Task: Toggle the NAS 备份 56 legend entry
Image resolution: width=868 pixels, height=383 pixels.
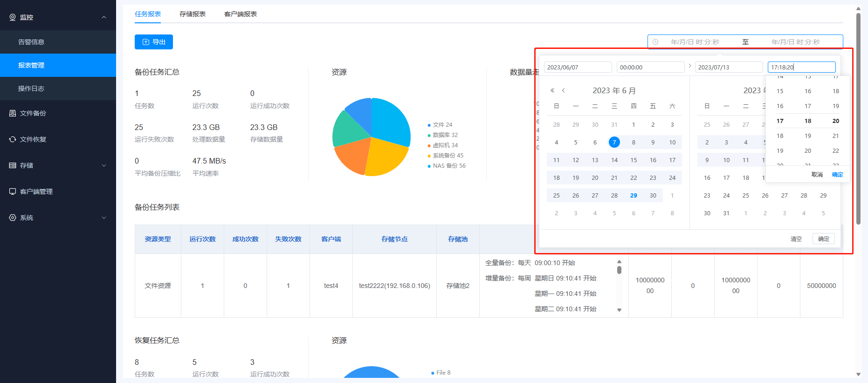Action: click(x=448, y=166)
